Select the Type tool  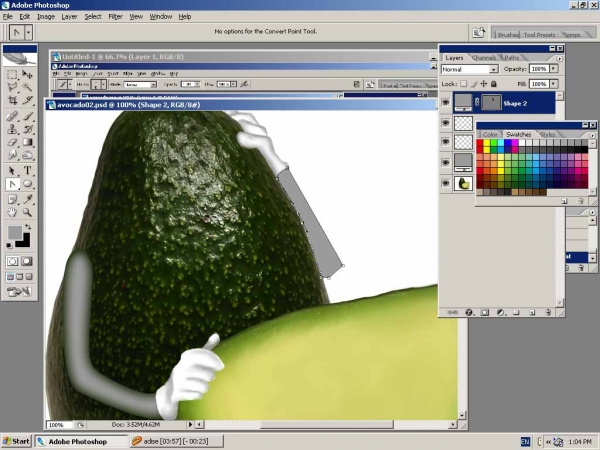pos(27,171)
